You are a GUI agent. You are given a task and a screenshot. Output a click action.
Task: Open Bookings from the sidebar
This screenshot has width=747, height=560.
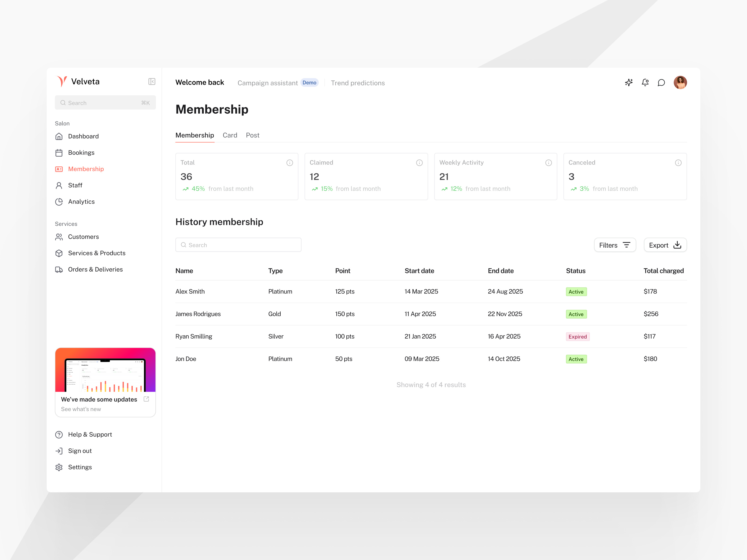[x=81, y=153]
